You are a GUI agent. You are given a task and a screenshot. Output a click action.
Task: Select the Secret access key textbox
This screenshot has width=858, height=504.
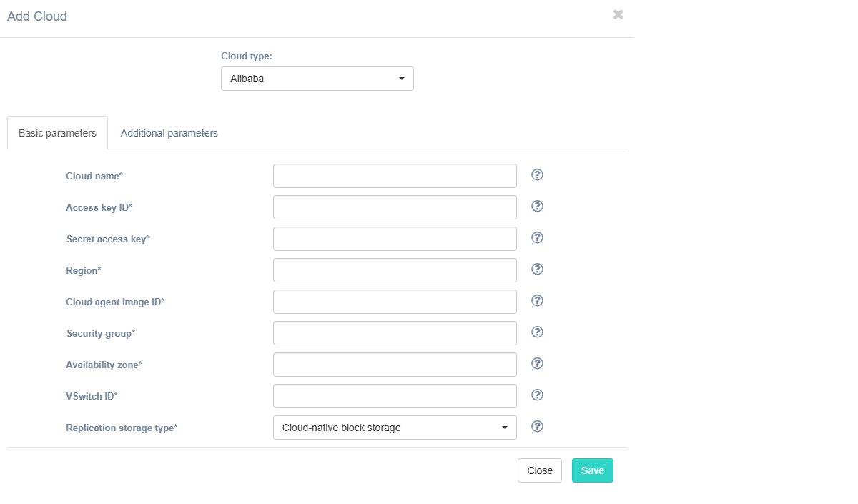[x=395, y=239]
